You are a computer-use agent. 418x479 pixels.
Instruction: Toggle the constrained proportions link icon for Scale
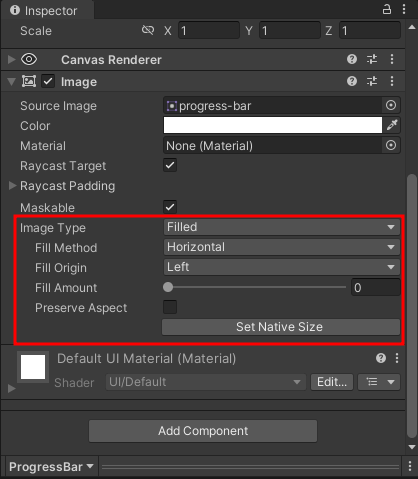pyautogui.click(x=148, y=30)
